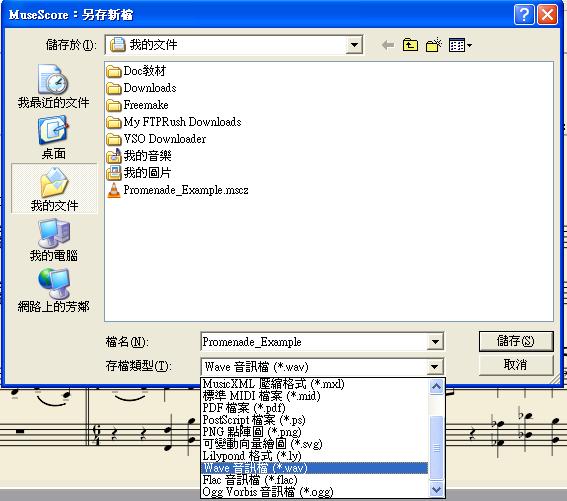Expand the 檔名 filename dropdown arrow
567x501 pixels.
point(435,341)
